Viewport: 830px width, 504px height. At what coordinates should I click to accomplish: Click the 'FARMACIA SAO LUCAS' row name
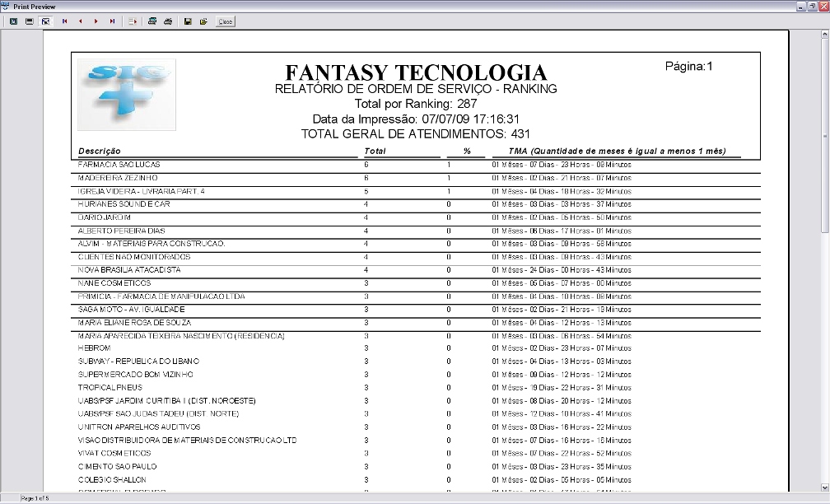point(119,165)
